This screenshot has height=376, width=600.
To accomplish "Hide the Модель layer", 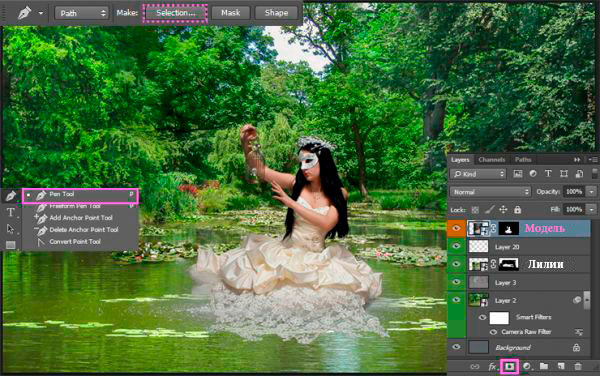I will click(456, 228).
